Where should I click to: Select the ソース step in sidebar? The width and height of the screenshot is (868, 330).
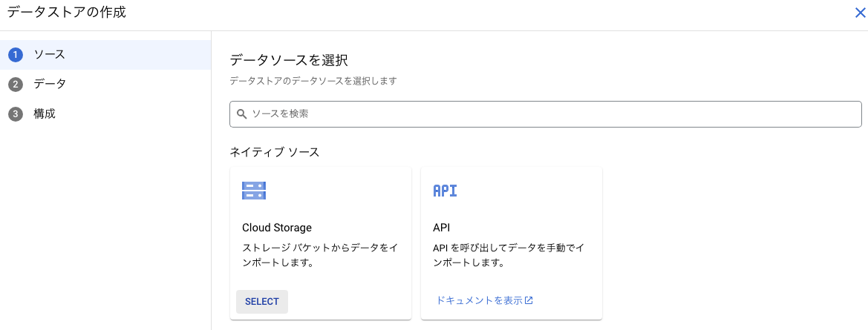coord(105,55)
